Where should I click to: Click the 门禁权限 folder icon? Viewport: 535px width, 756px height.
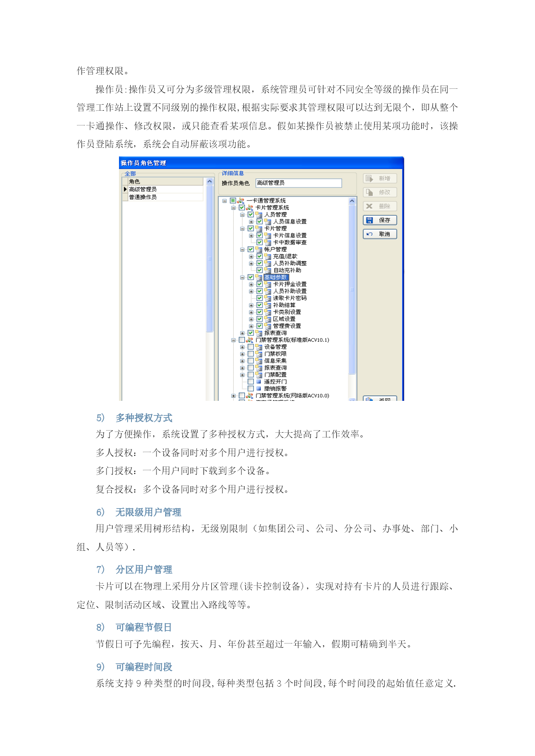point(259,354)
